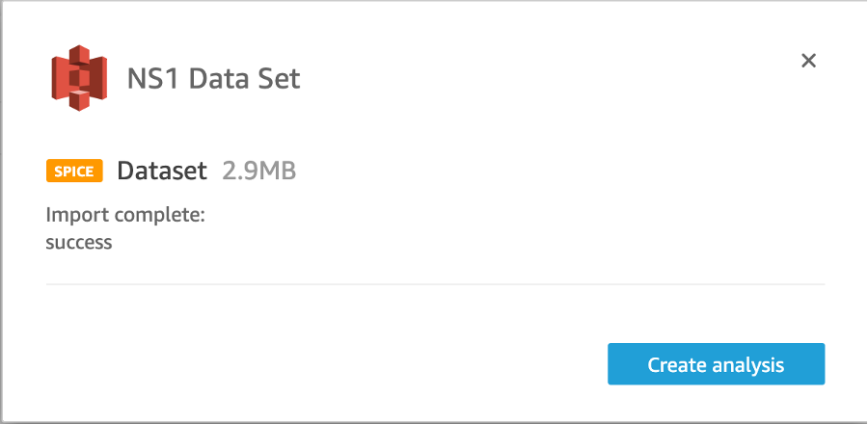The width and height of the screenshot is (868, 424).
Task: Click the horizontal divider line
Action: pos(435,284)
